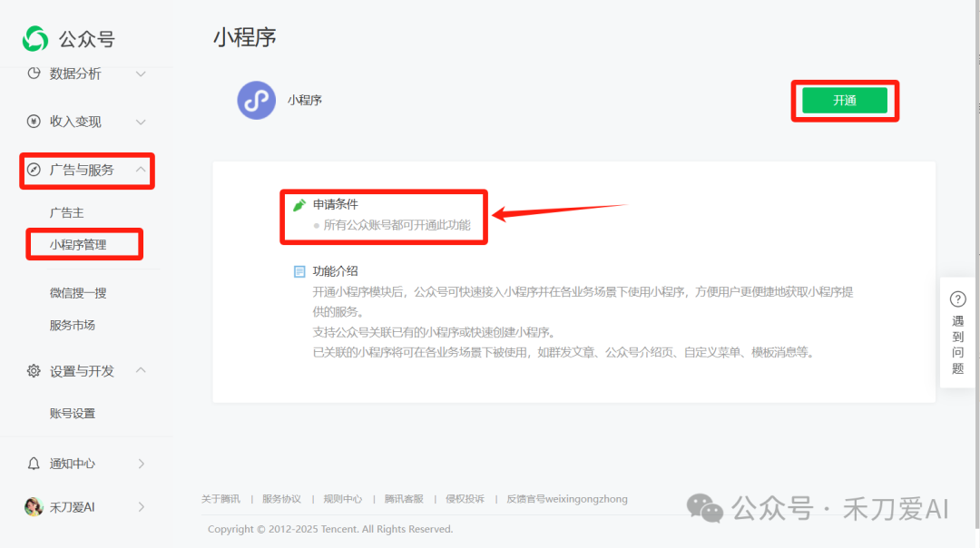Open 微信搜一搜 in the sidebar
This screenshot has height=548, width=980.
pos(78,293)
